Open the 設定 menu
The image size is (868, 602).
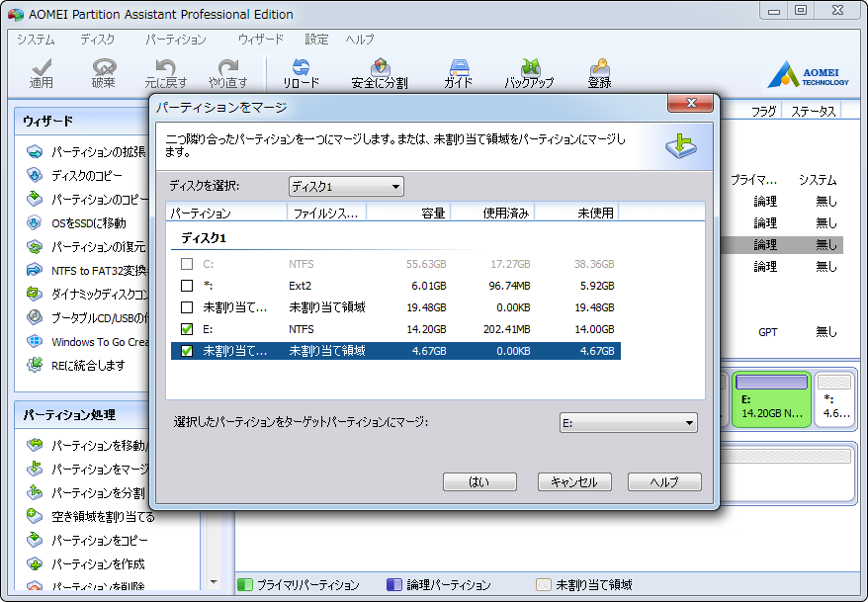coord(316,40)
